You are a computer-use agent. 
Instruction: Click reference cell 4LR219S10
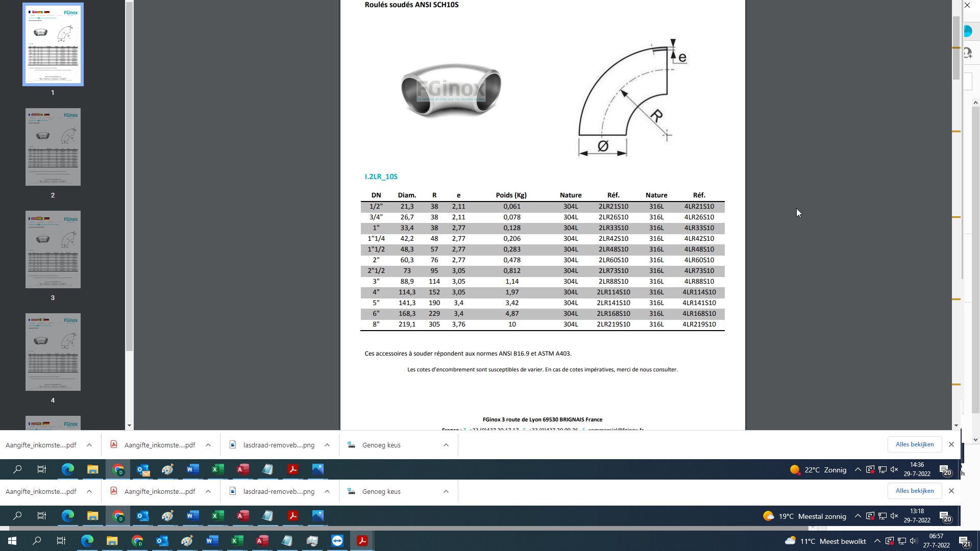click(699, 324)
